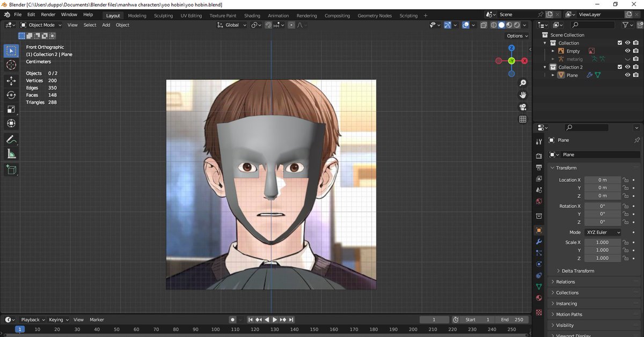Click the hand pan-view gizmo

(523, 95)
